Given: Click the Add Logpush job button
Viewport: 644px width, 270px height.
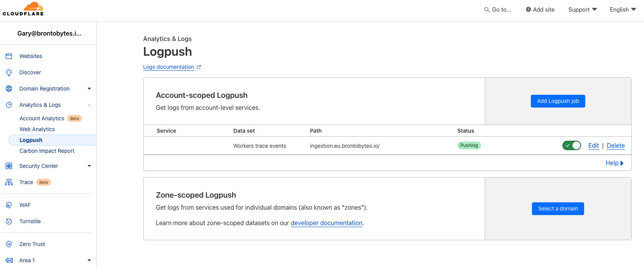Looking at the screenshot, I should coord(558,101).
